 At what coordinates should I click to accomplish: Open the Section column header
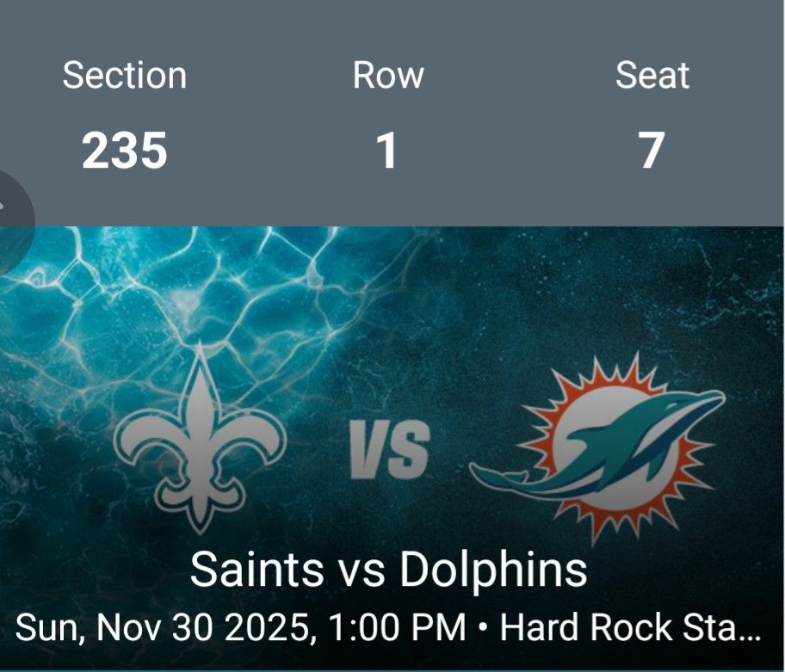click(126, 75)
